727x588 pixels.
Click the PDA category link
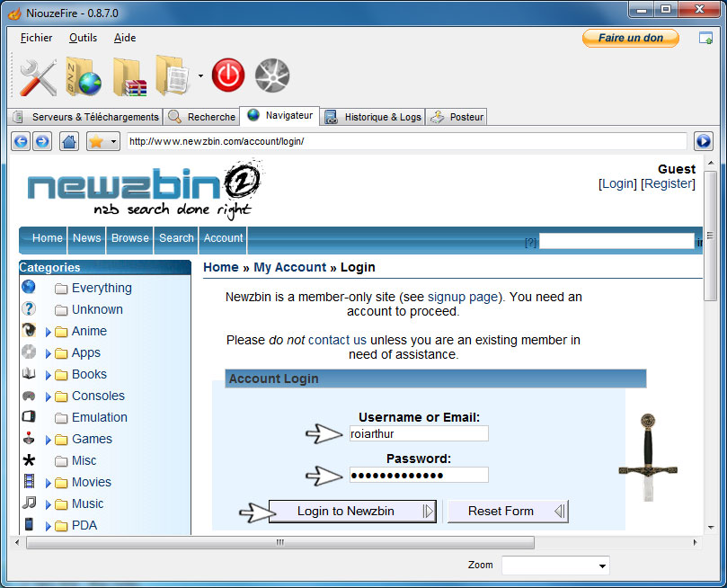tap(84, 525)
